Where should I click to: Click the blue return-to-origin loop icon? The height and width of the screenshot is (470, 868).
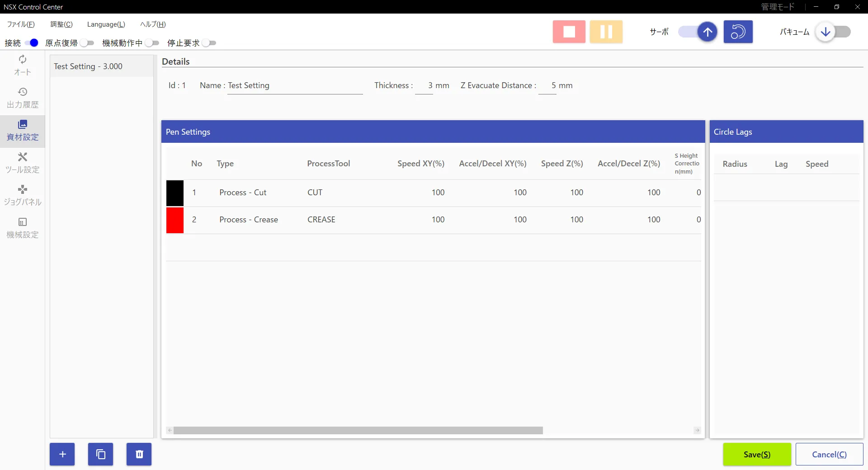[738, 32]
